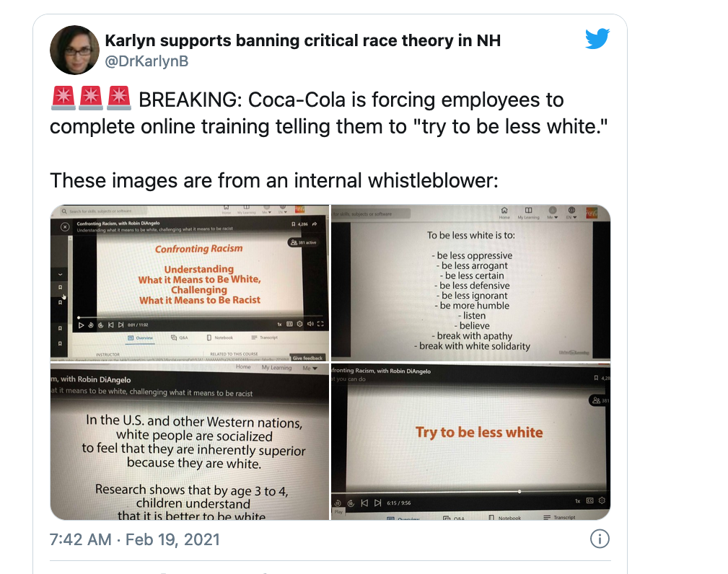Click the bookmark icon beside 4,286
The height and width of the screenshot is (574, 728).
294,224
